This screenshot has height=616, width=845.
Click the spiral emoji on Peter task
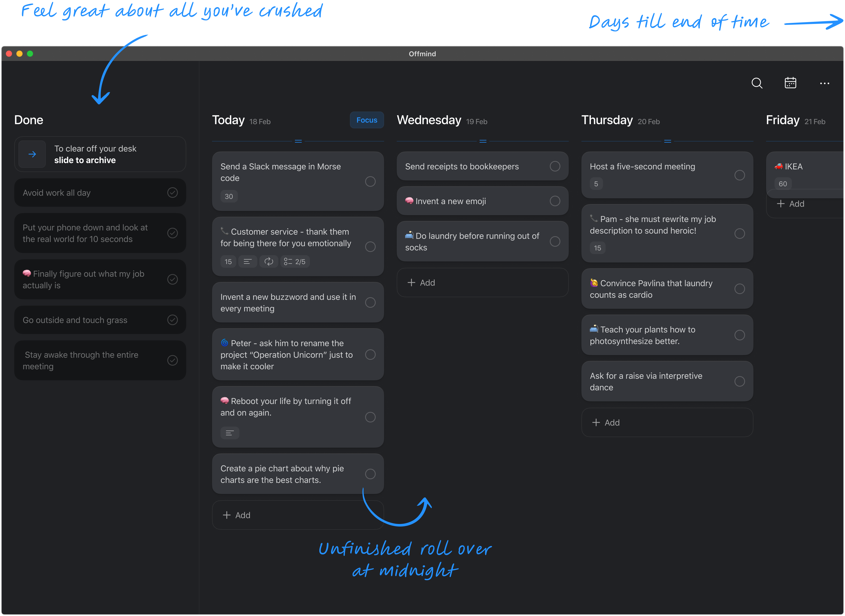click(224, 342)
